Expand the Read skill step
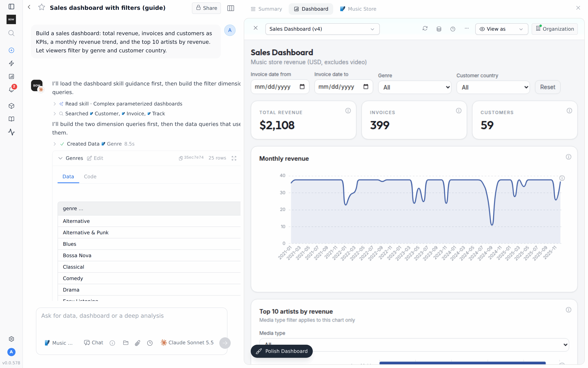This screenshot has width=588, height=368. (x=55, y=104)
